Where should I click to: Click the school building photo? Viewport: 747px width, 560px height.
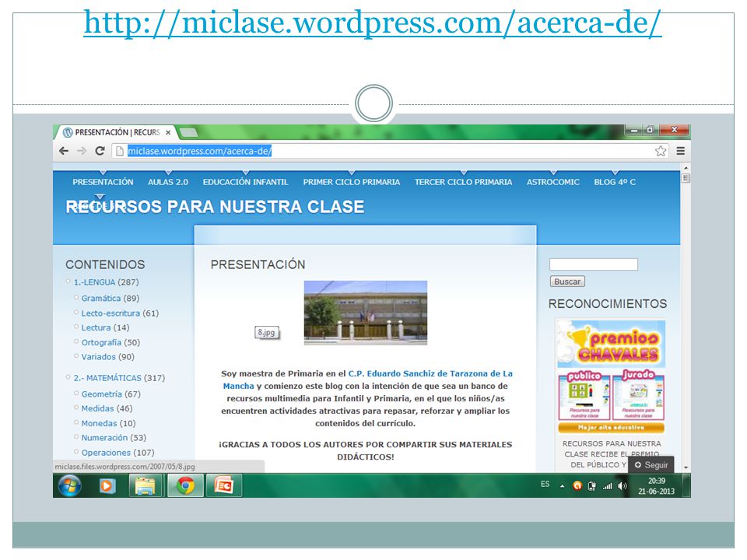click(366, 313)
